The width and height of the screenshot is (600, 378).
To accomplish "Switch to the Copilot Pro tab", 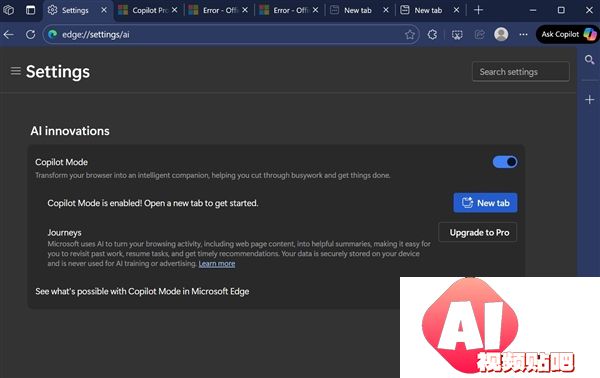I will pyautogui.click(x=149, y=10).
